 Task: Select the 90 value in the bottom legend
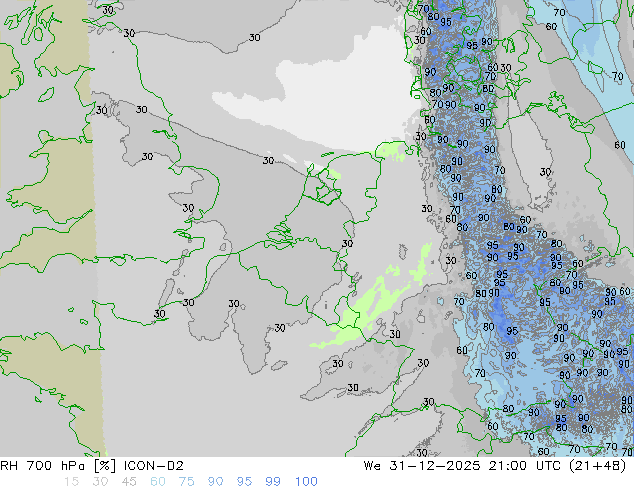coord(215,482)
